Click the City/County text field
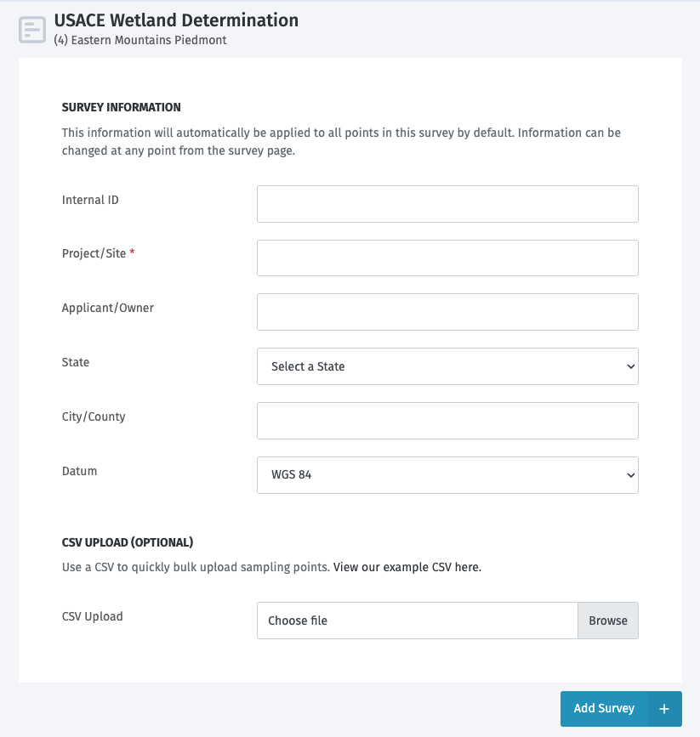Viewport: 700px width, 737px height. [x=447, y=421]
